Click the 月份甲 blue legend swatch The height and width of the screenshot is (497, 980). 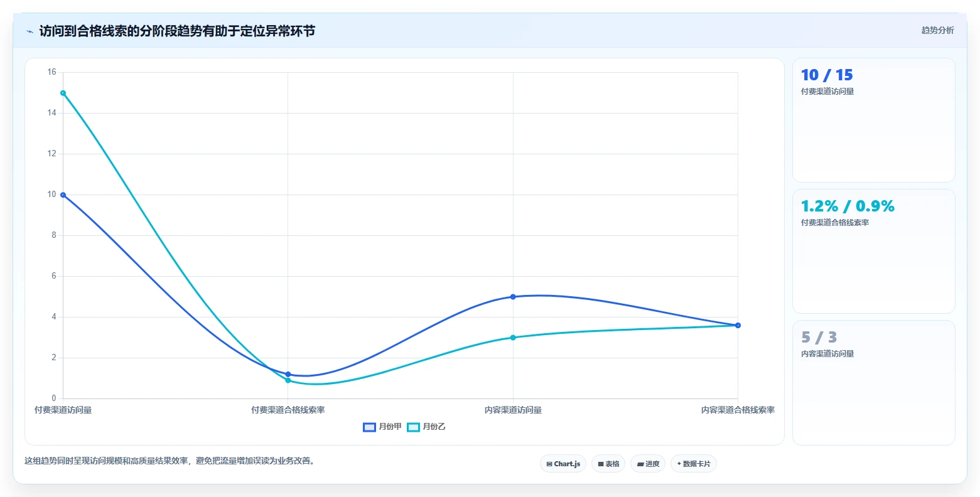click(x=369, y=427)
